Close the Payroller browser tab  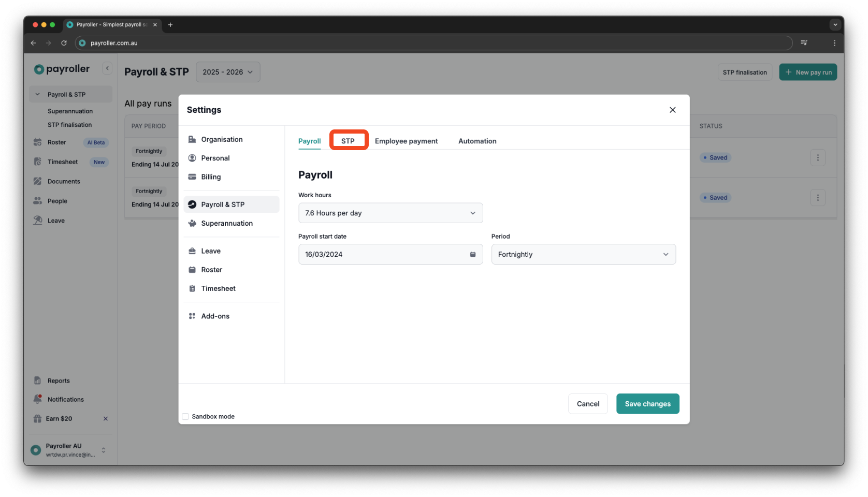pyautogui.click(x=155, y=24)
